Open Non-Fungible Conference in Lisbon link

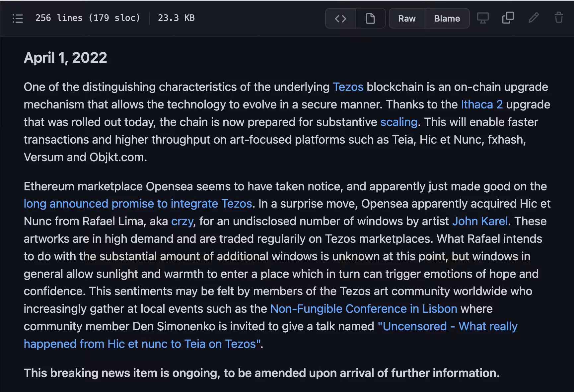(364, 309)
